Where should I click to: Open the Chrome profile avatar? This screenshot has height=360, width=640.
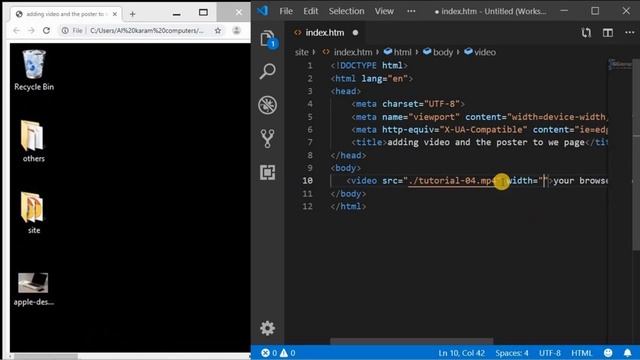pyautogui.click(x=236, y=31)
